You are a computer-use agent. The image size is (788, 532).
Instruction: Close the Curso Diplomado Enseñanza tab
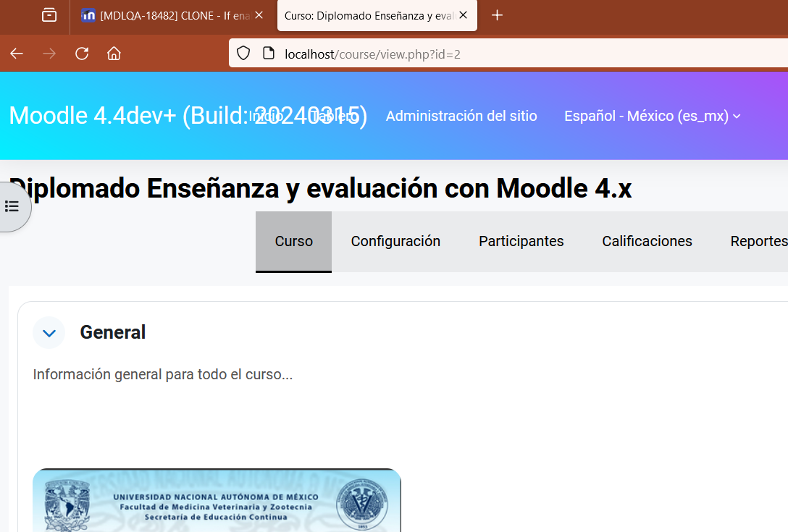point(464,16)
